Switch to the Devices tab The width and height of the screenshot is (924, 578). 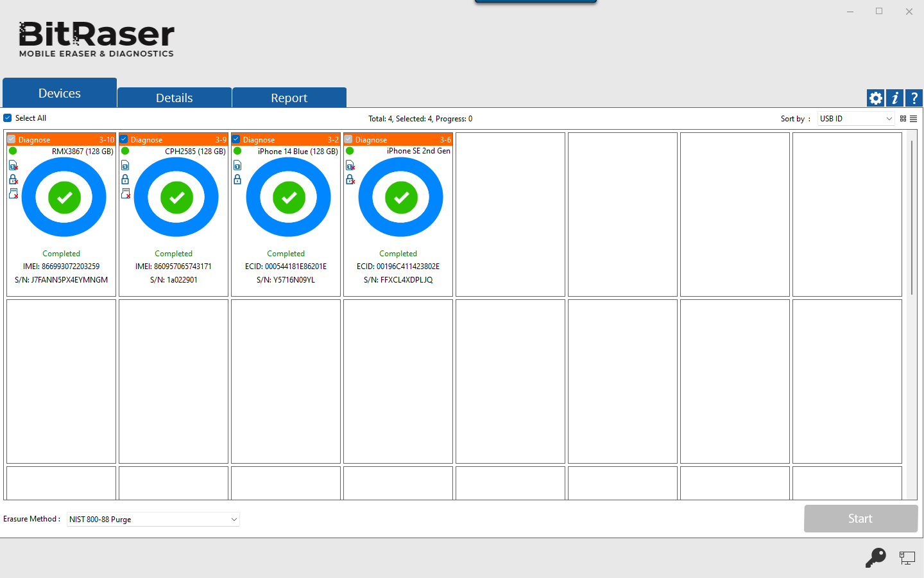coord(60,93)
